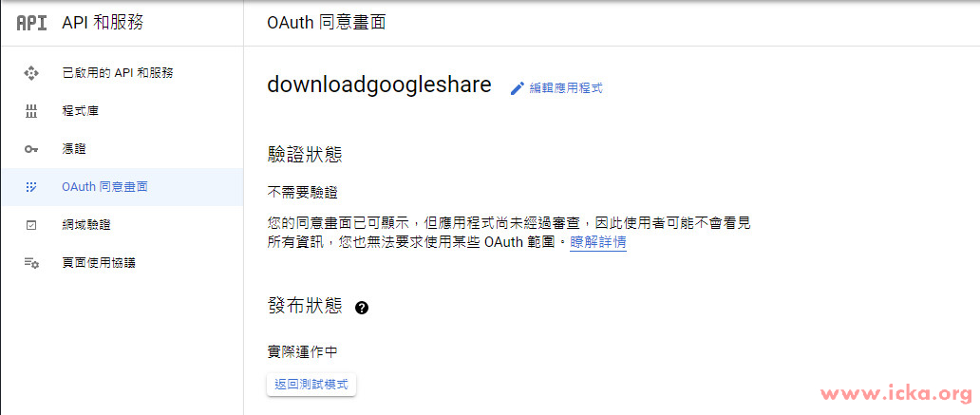The height and width of the screenshot is (415, 980).
Task: Click the 驗證狀態 heading
Action: coord(305,155)
